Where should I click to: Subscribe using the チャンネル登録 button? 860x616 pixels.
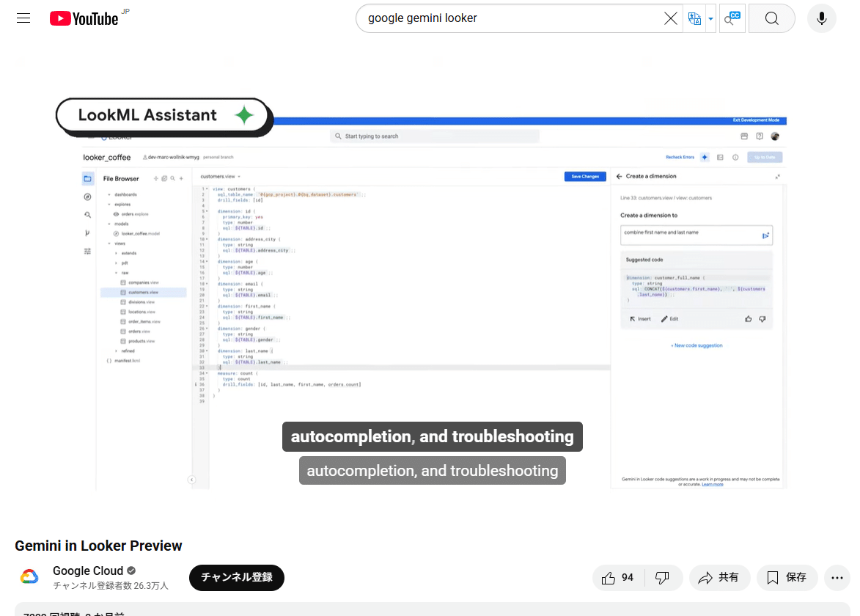(236, 578)
